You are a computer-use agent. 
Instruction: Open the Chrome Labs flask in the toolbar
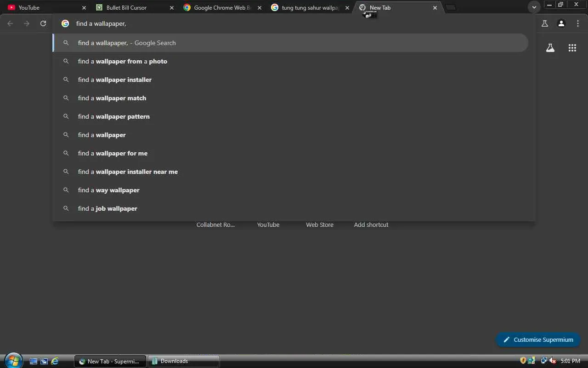pyautogui.click(x=545, y=23)
